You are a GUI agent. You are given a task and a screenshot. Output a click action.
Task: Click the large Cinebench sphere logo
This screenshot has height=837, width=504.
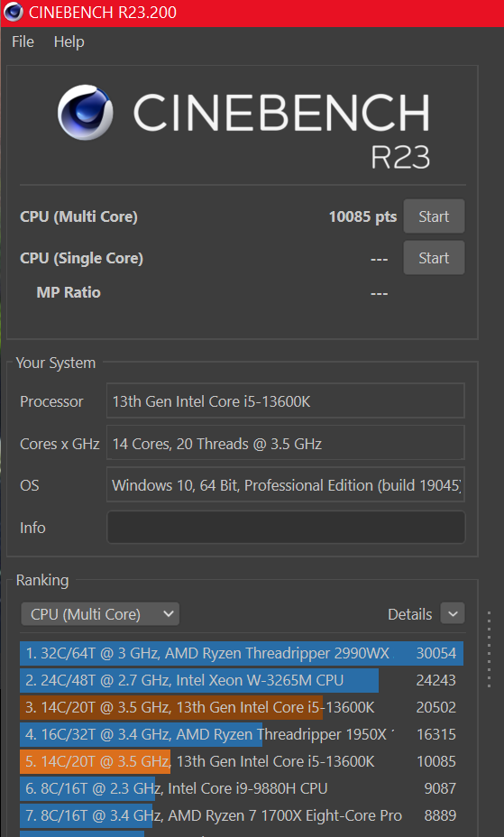click(x=86, y=113)
